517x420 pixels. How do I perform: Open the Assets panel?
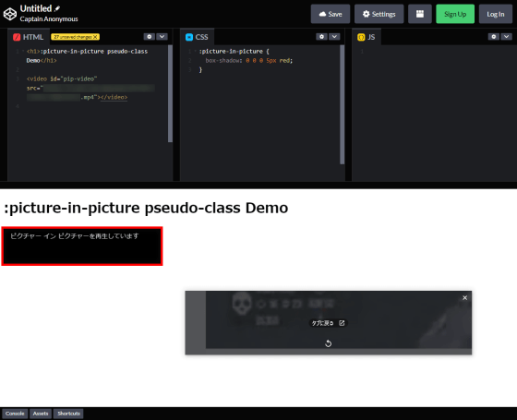tap(41, 414)
